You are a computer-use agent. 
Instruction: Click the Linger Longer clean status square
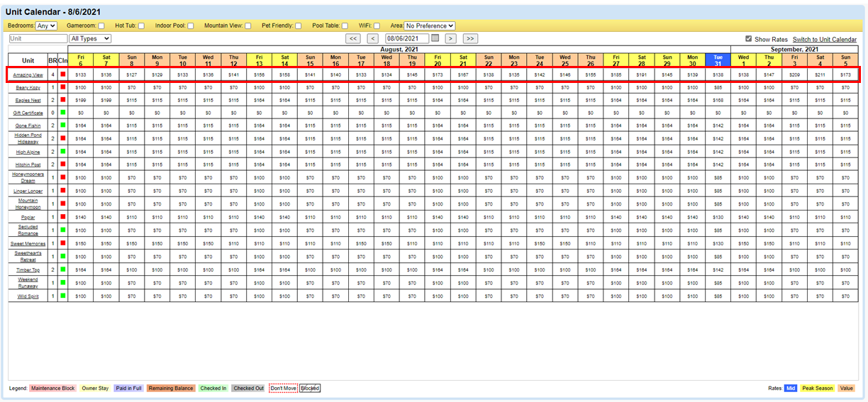coord(63,191)
